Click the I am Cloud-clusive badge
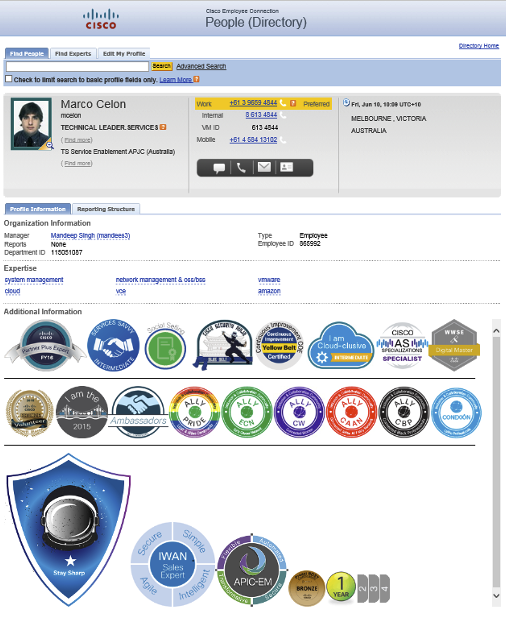Image resolution: width=506 pixels, height=626 pixels. (x=341, y=346)
